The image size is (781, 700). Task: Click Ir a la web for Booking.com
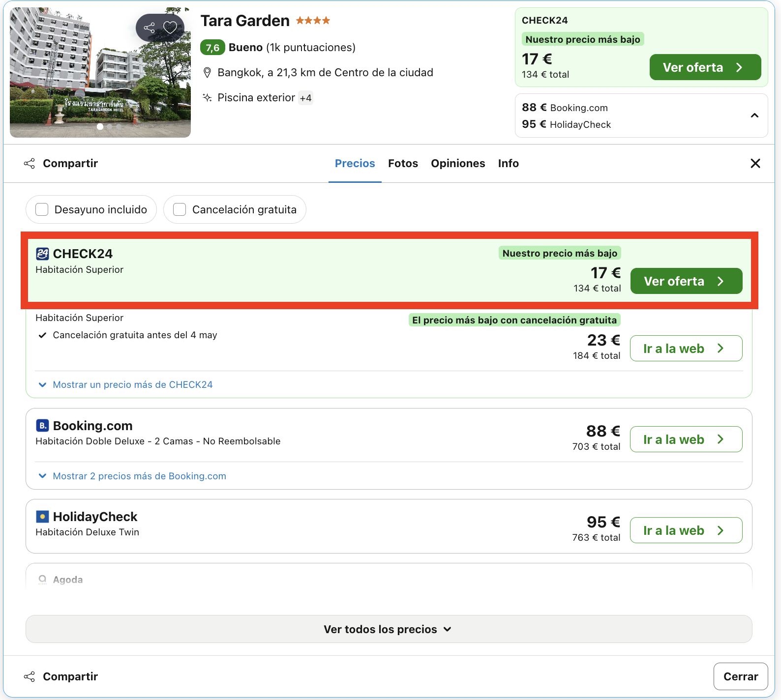coord(686,439)
